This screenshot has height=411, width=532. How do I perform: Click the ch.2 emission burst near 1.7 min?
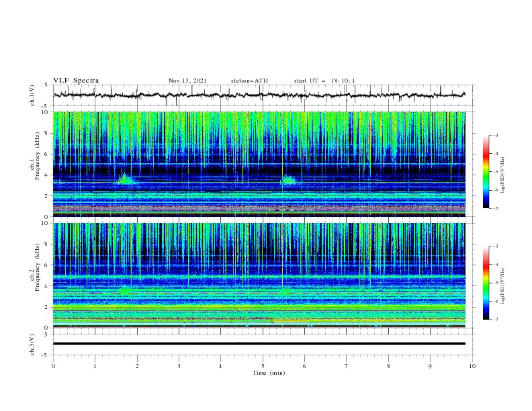(125, 291)
